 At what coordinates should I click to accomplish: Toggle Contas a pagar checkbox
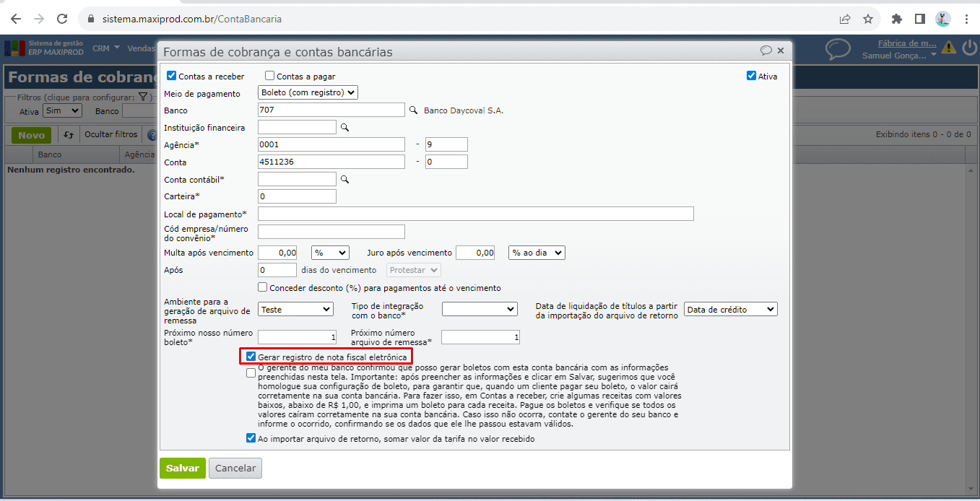269,76
